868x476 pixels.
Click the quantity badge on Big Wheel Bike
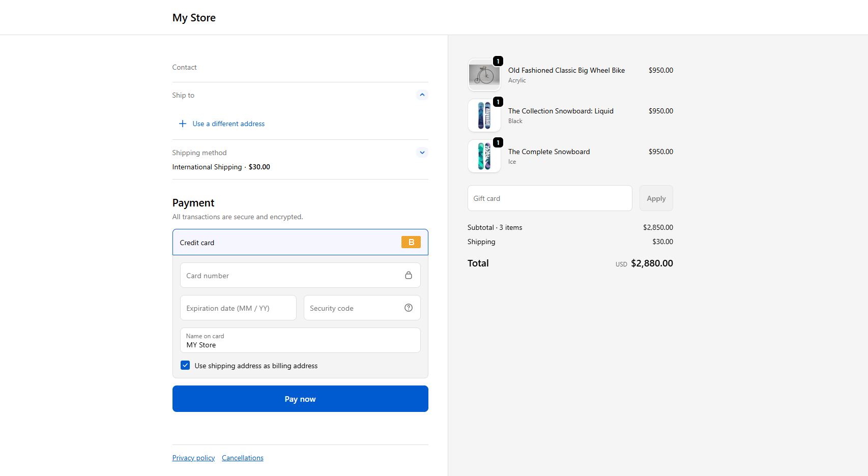click(x=498, y=61)
